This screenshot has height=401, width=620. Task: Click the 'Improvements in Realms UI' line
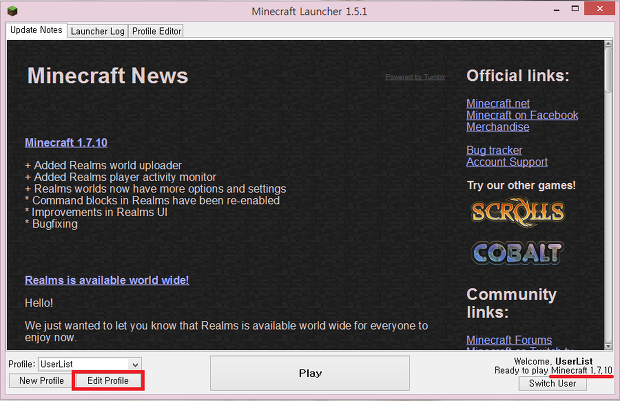pos(96,212)
